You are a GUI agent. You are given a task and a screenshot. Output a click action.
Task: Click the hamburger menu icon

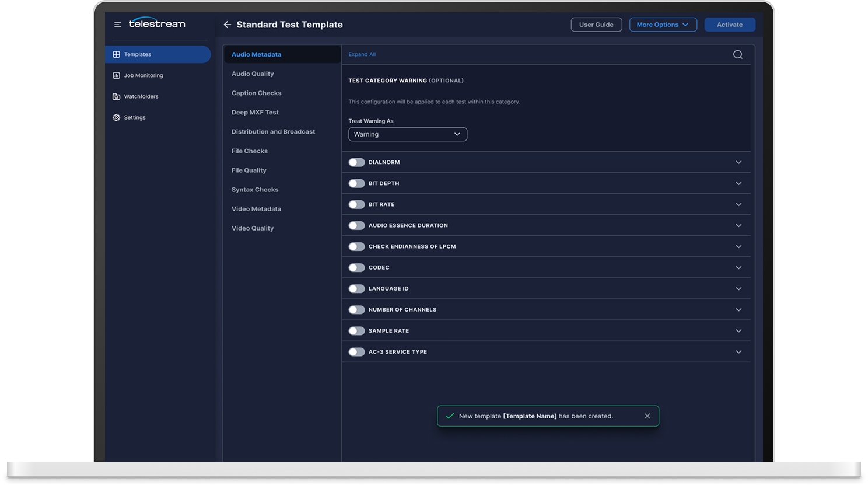pos(117,25)
